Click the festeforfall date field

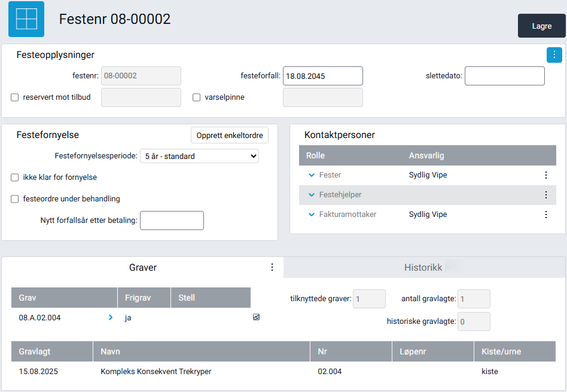click(x=322, y=76)
